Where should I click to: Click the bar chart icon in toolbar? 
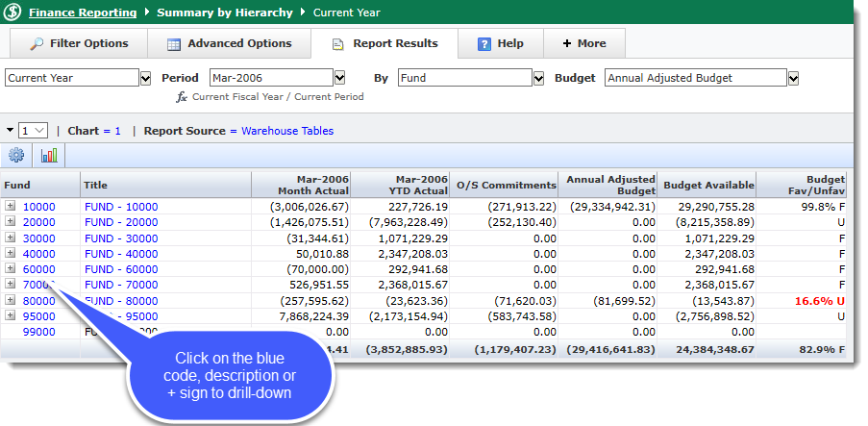click(49, 155)
